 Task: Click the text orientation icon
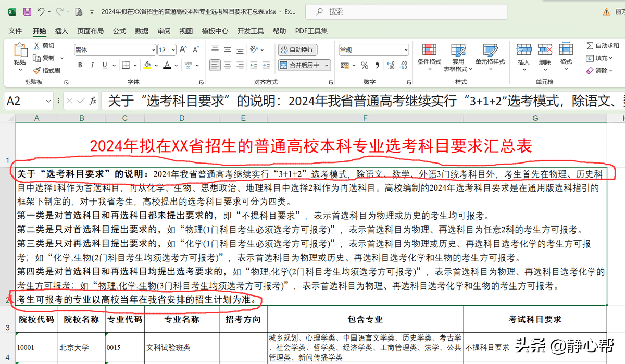point(255,49)
